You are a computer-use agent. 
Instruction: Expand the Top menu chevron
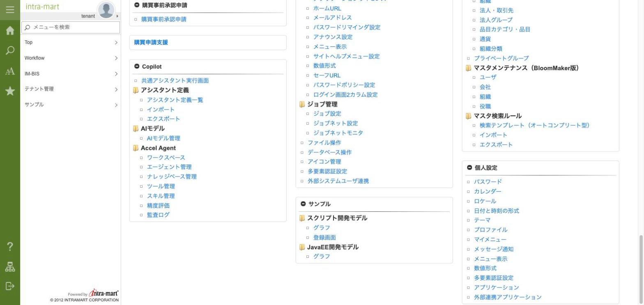pos(116,43)
